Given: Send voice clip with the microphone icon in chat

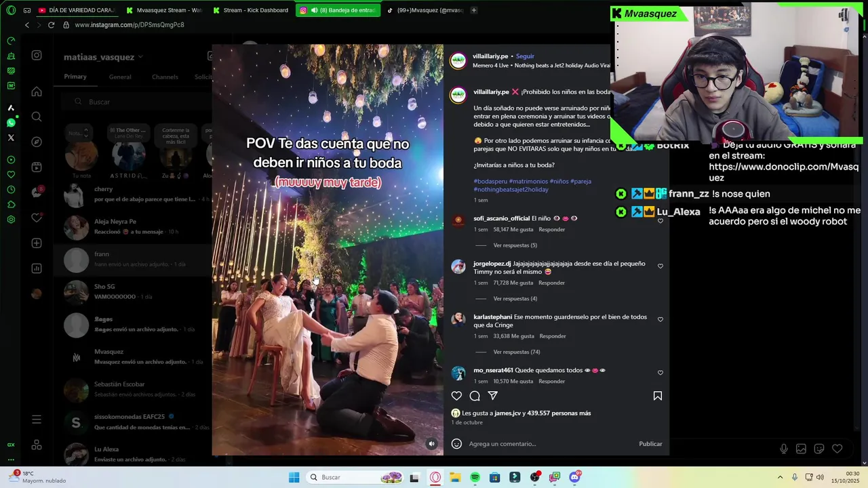Looking at the screenshot, I should coord(783,449).
